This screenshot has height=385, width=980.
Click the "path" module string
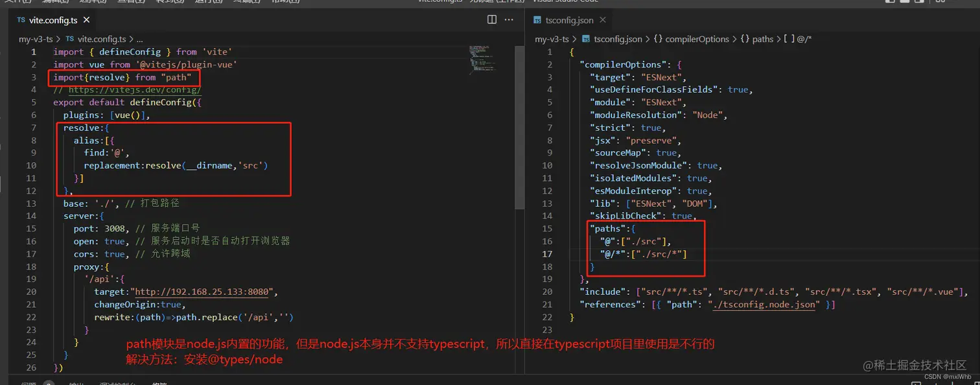[176, 77]
